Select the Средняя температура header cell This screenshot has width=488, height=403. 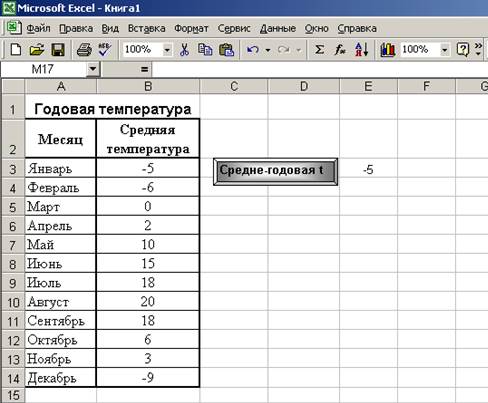tap(148, 138)
